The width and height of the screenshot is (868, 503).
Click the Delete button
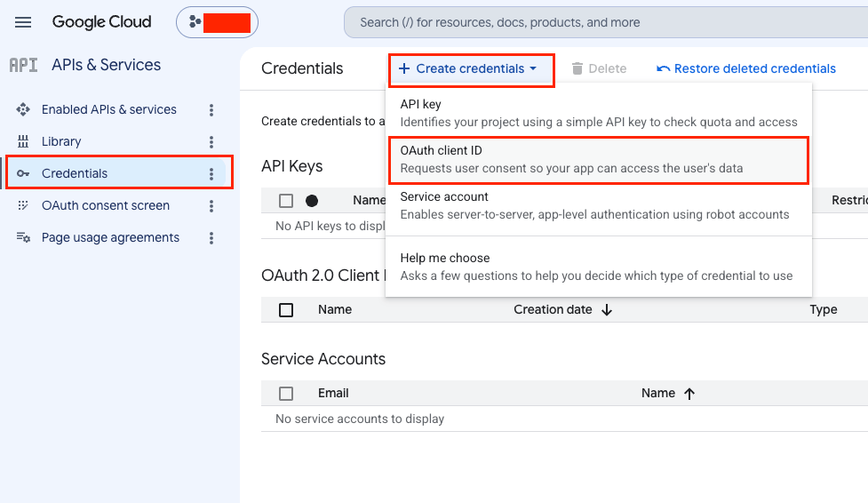pos(599,68)
